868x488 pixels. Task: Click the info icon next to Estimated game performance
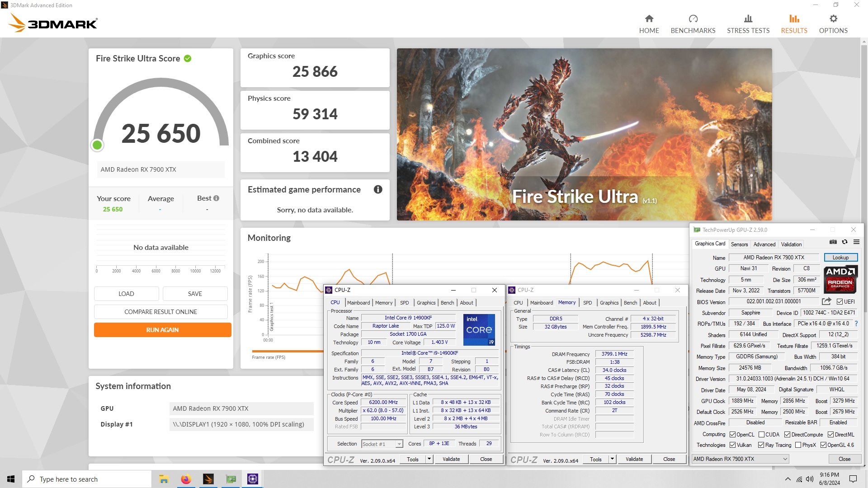pos(378,189)
